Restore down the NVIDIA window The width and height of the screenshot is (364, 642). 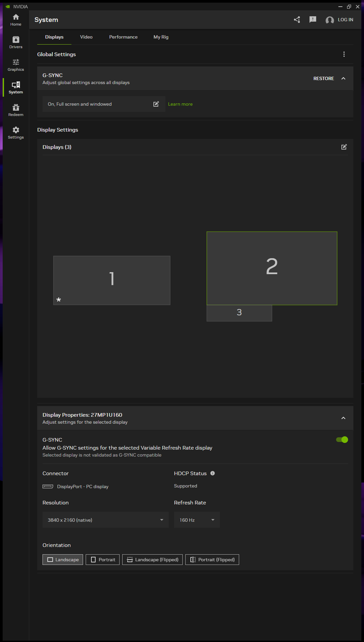[x=349, y=7]
